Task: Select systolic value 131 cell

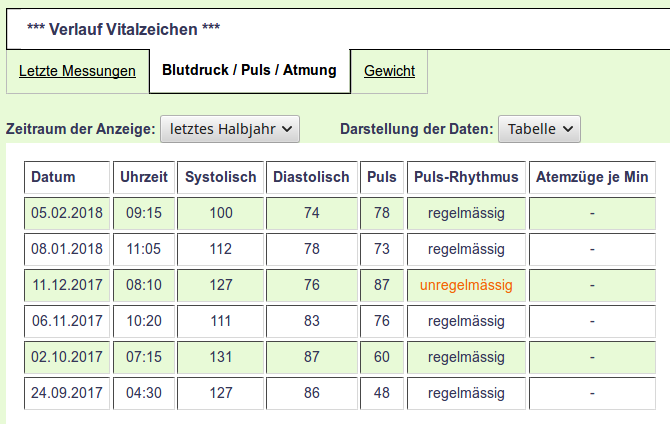Action: point(220,357)
